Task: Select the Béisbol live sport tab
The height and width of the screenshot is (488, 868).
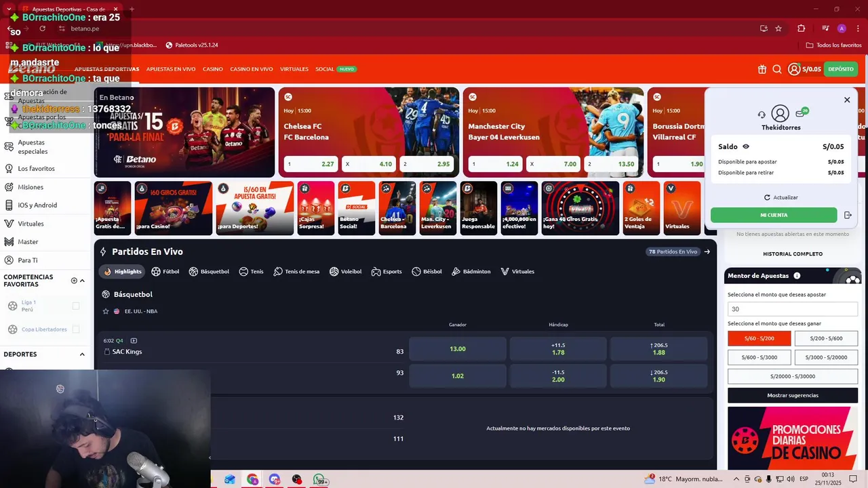Action: [427, 271]
